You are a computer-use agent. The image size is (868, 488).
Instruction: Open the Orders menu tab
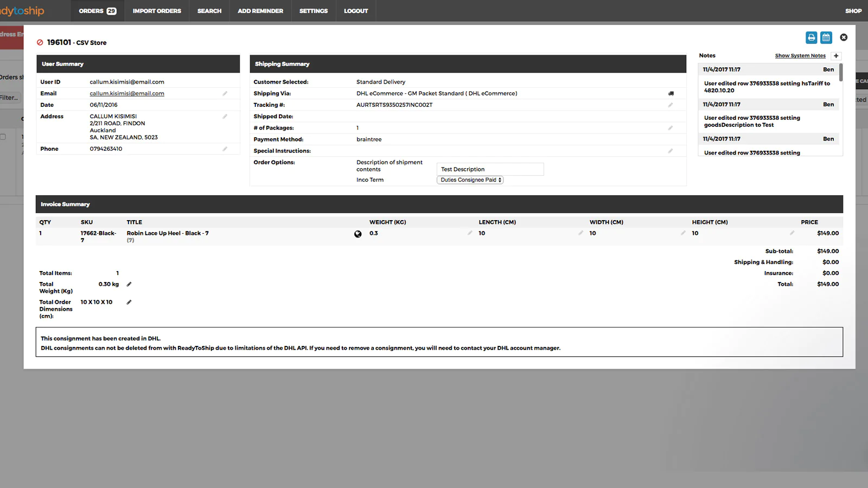[97, 11]
